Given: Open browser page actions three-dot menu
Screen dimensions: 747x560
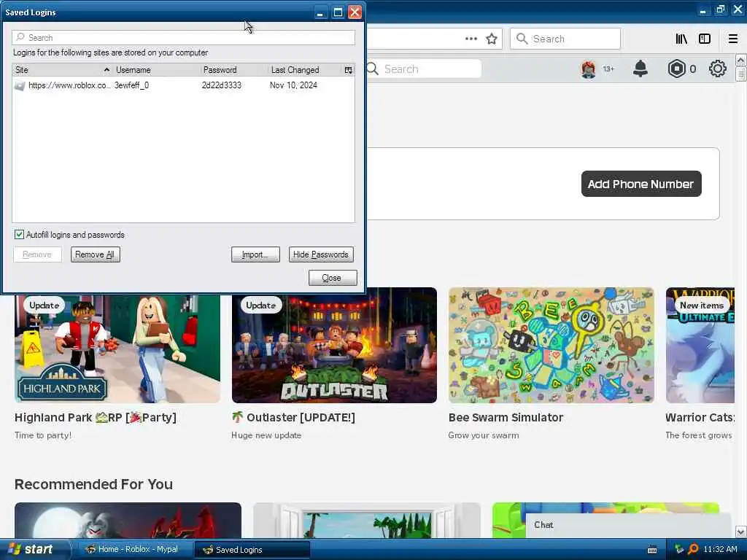Looking at the screenshot, I should (471, 39).
